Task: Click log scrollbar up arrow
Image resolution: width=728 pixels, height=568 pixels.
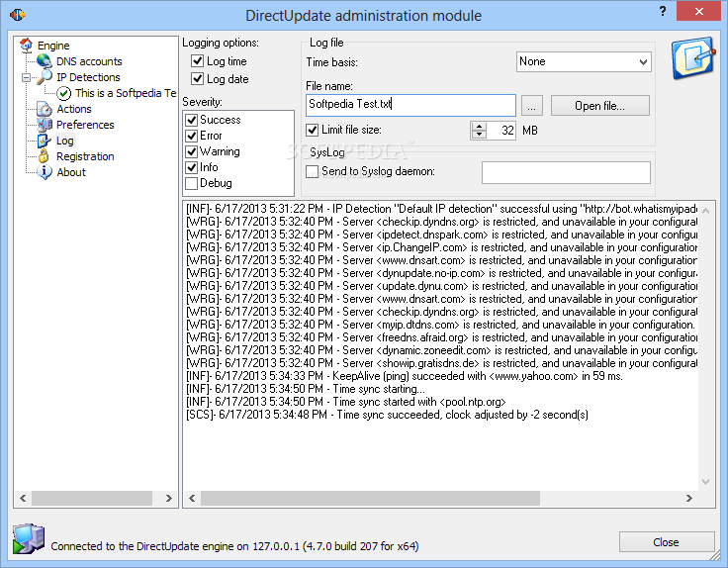Action: [x=705, y=211]
